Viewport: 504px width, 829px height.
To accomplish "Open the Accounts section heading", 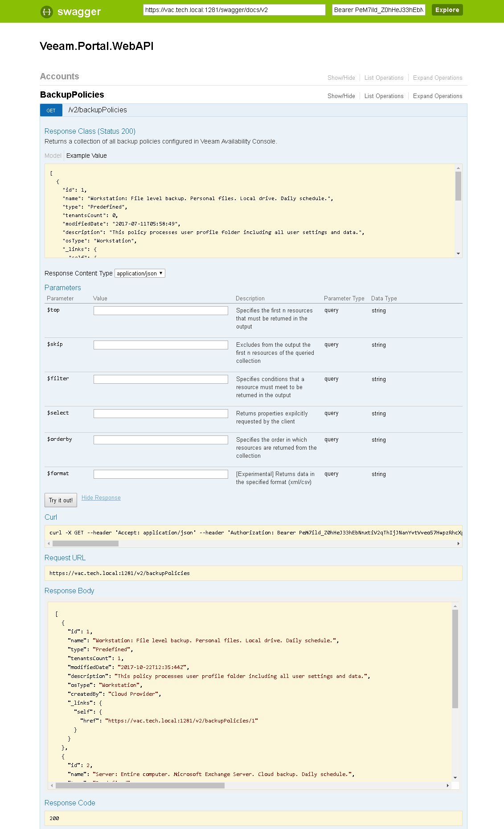I will [60, 76].
